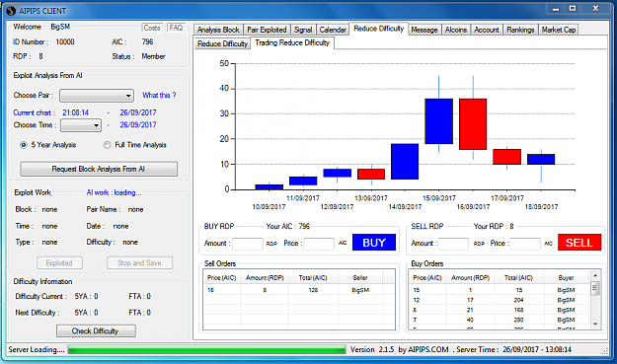The width and height of the screenshot is (617, 364).
Task: Select buy order row priced 15
Action: click(500, 290)
